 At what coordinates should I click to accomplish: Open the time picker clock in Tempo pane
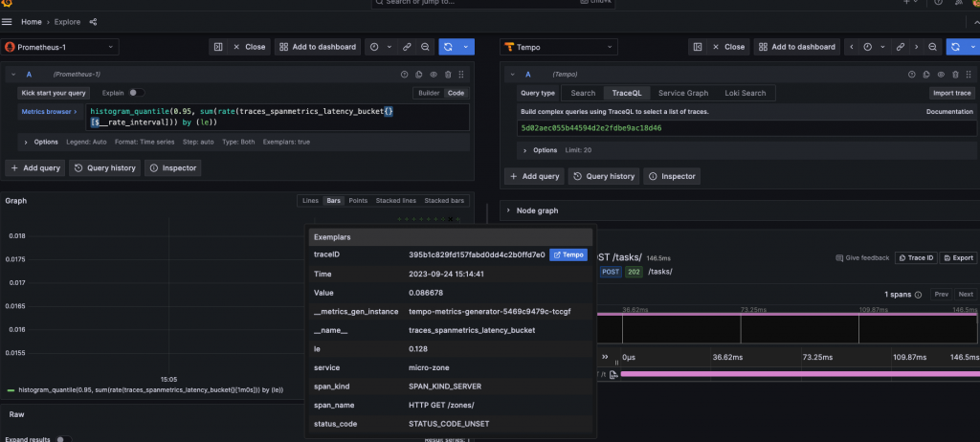click(x=867, y=47)
